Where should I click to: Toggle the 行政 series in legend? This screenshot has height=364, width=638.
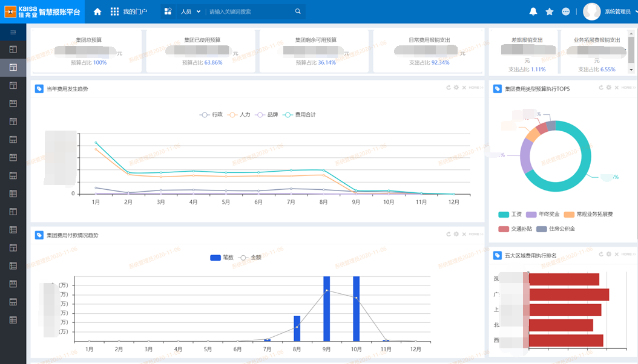coord(211,114)
